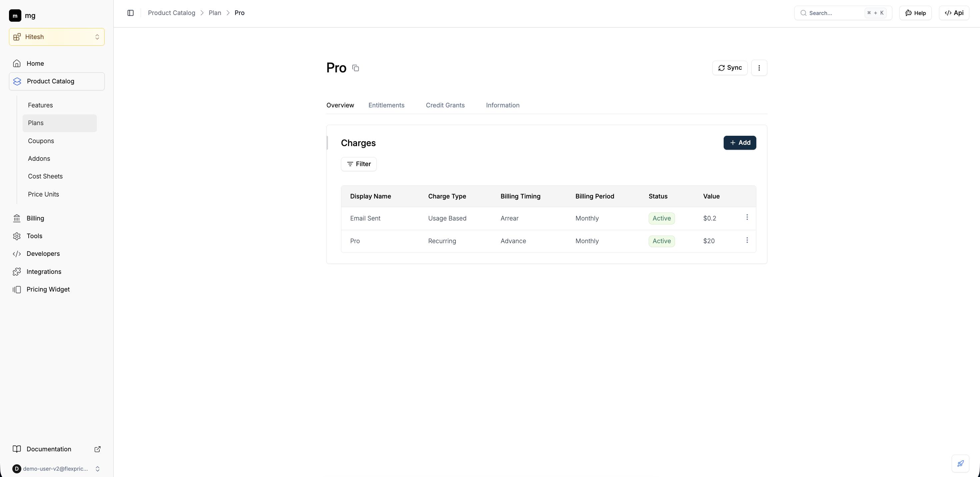
Task: Open Pricing Widget in sidebar
Action: pyautogui.click(x=48, y=289)
